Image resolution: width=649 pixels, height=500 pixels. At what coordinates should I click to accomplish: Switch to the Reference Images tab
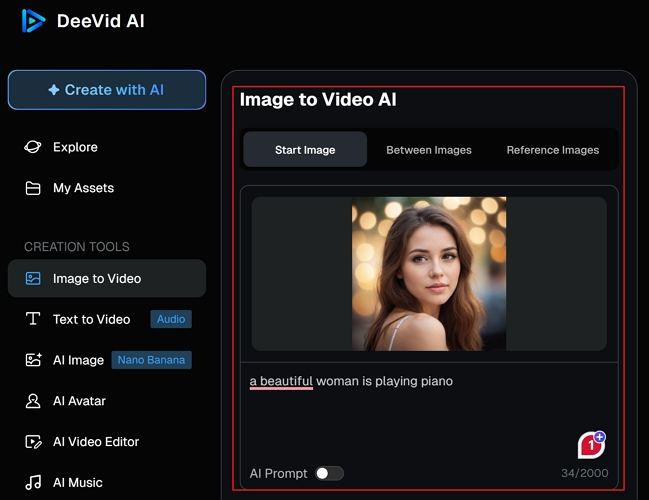point(553,150)
